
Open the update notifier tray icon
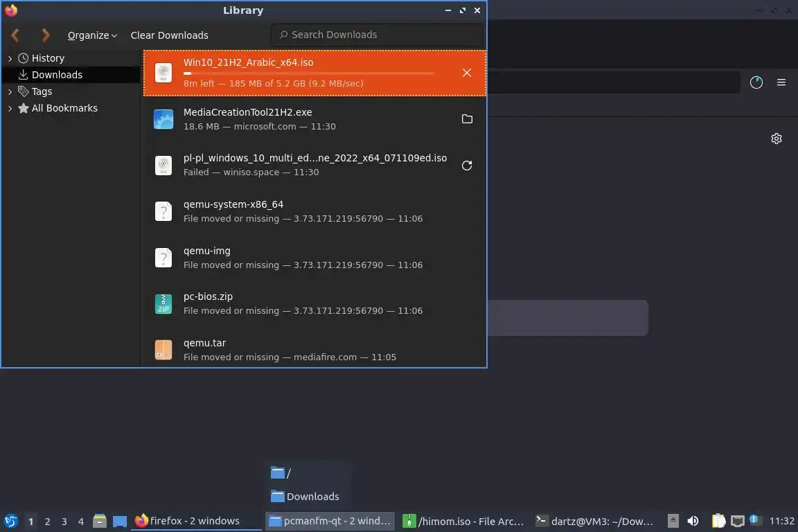coord(755,520)
